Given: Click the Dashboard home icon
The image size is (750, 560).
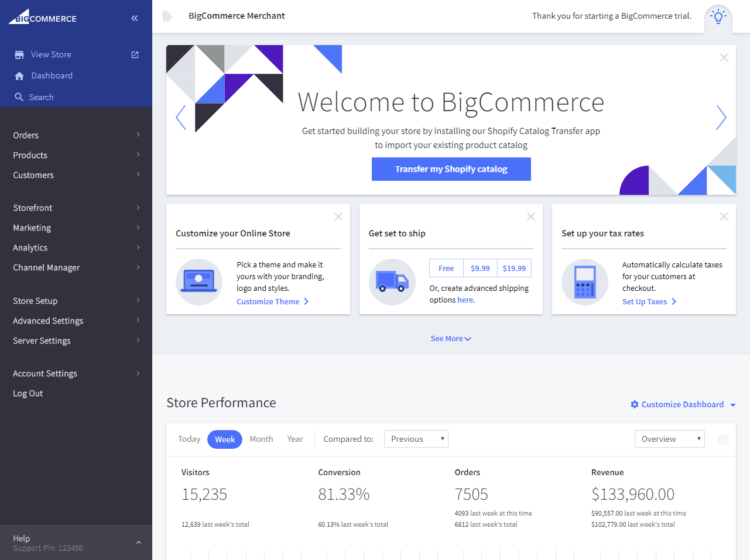Looking at the screenshot, I should point(19,75).
